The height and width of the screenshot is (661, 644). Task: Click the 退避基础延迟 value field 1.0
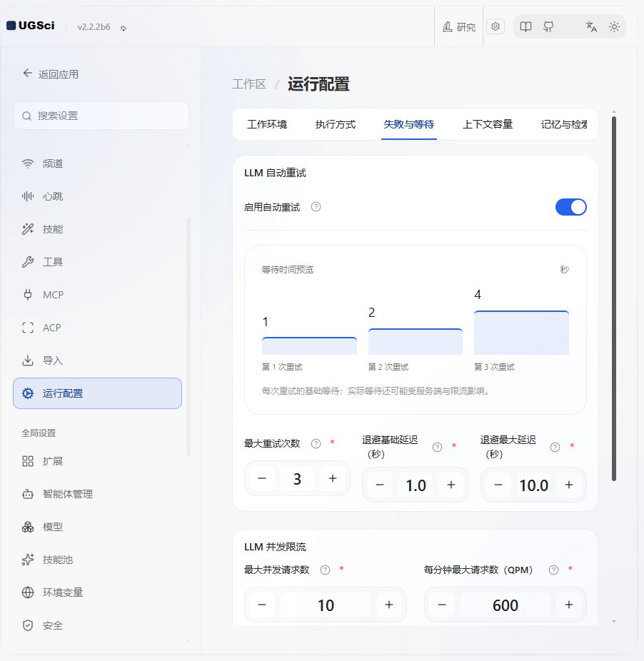tap(416, 485)
